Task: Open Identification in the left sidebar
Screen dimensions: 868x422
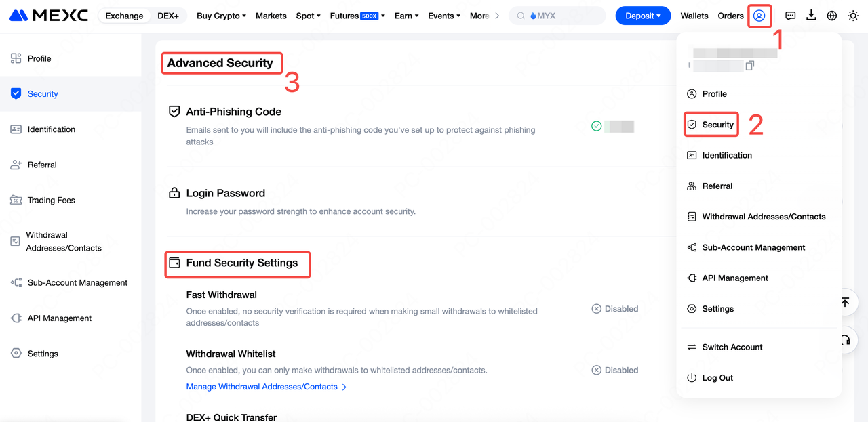Action: point(51,129)
